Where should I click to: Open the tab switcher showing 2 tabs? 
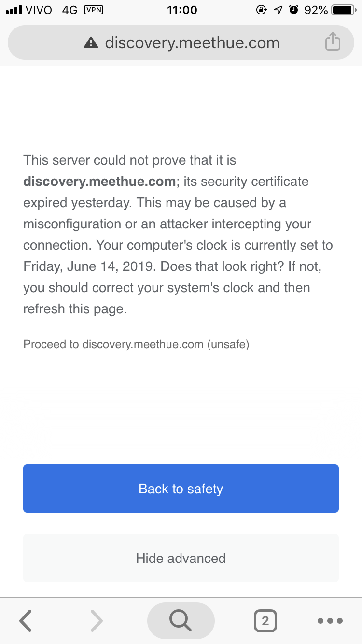[265, 621]
